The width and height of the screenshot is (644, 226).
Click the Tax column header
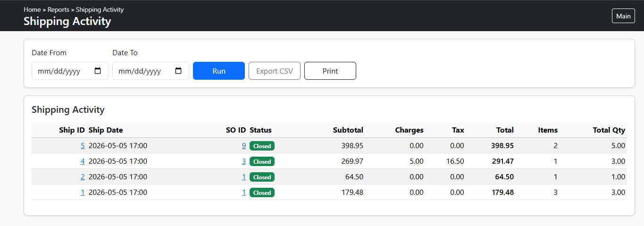tap(458, 130)
